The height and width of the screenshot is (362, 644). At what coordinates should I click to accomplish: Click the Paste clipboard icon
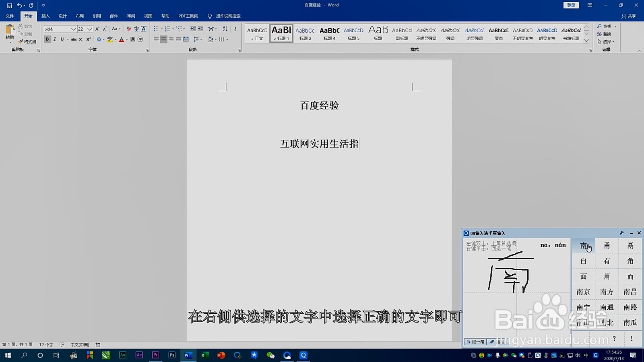pyautogui.click(x=10, y=29)
